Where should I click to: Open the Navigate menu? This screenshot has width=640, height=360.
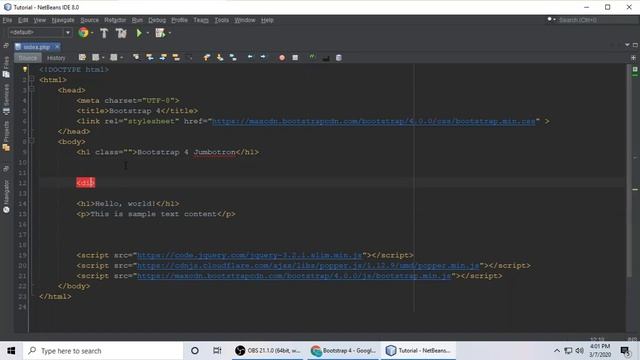point(63,20)
